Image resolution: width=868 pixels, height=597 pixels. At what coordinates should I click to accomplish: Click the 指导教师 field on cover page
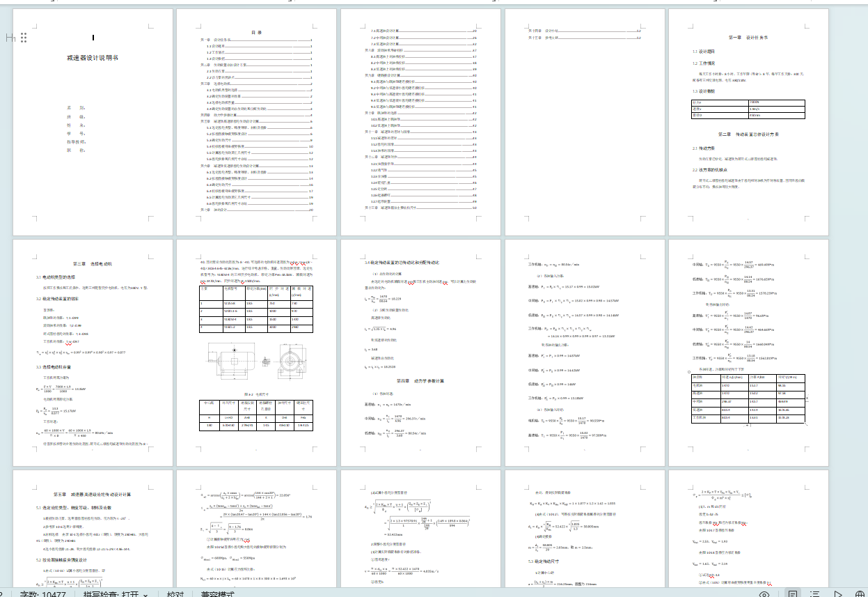pyautogui.click(x=76, y=141)
